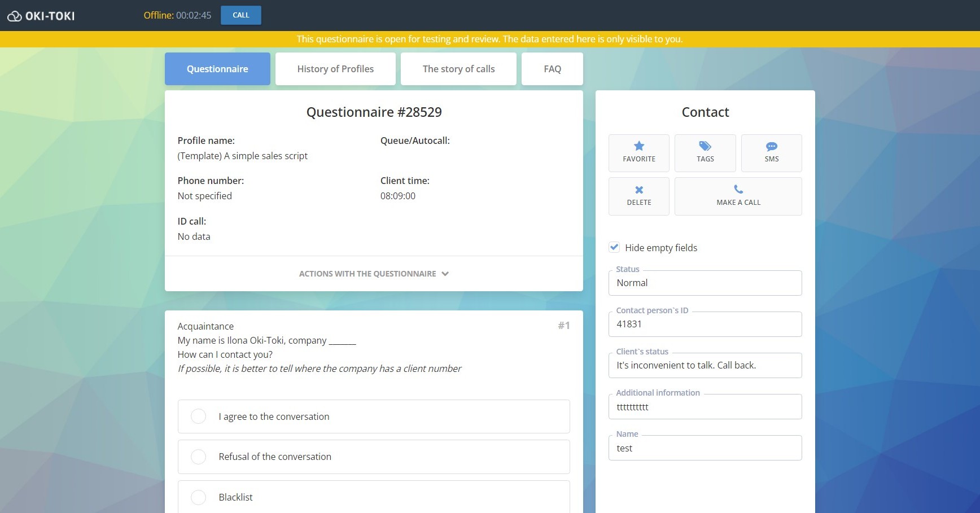The image size is (980, 513).
Task: Click the blue CALL button
Action: (240, 15)
